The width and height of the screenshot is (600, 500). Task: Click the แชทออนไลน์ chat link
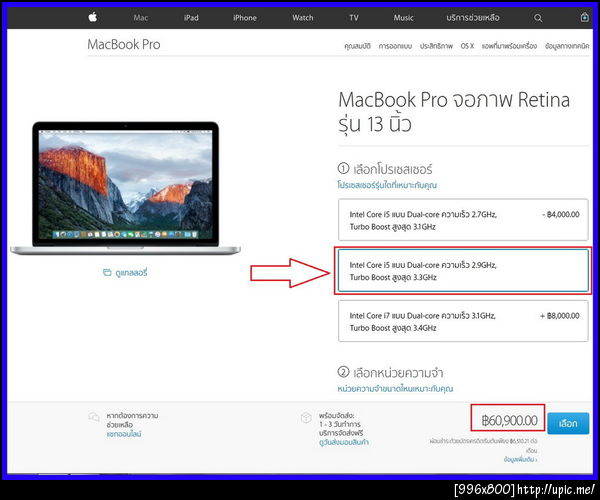[124, 434]
